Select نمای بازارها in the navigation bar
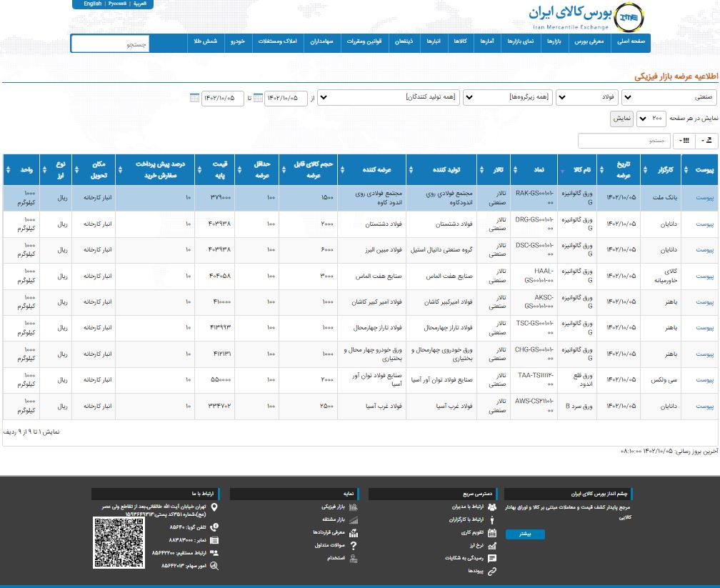Viewport: 720px width, 588px height. [521, 42]
